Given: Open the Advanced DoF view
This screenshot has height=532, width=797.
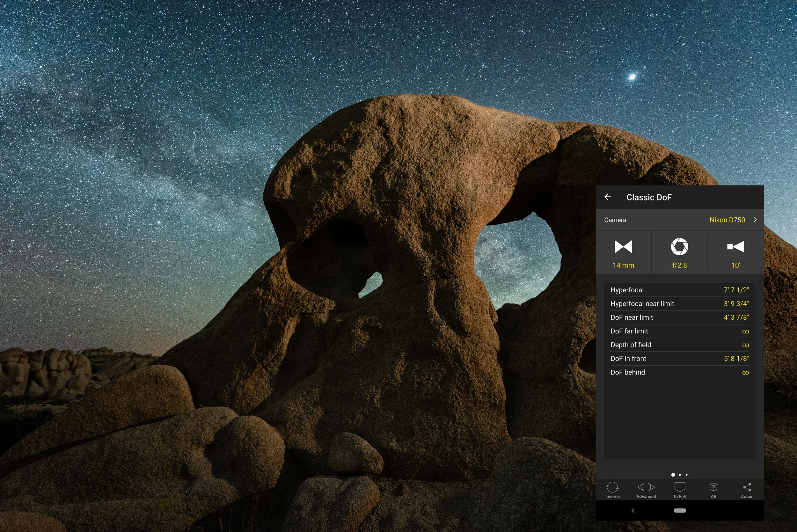Looking at the screenshot, I should [x=646, y=490].
